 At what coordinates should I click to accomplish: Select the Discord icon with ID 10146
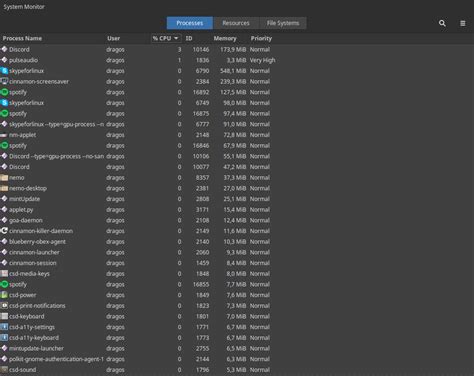point(4,49)
